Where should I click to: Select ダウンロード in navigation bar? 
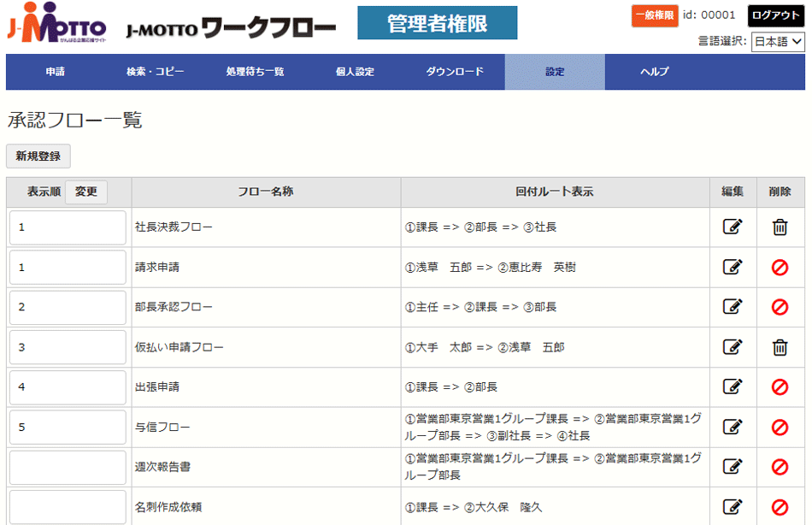[455, 72]
